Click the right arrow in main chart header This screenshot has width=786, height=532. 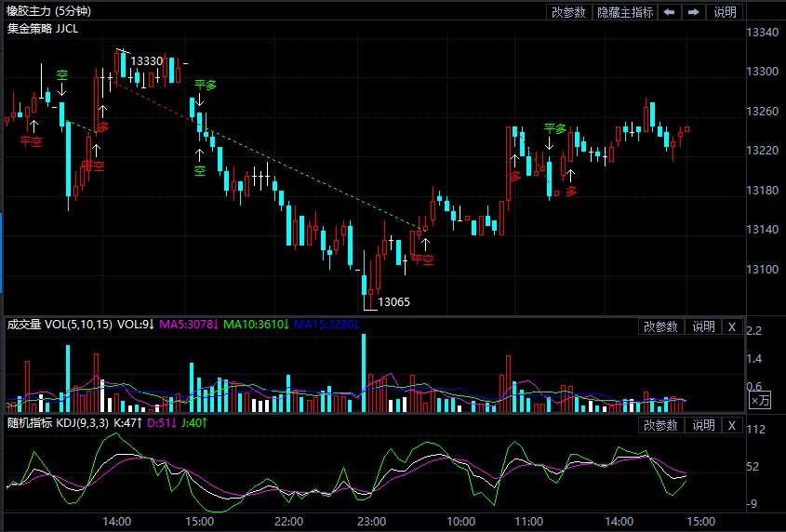[x=694, y=12]
